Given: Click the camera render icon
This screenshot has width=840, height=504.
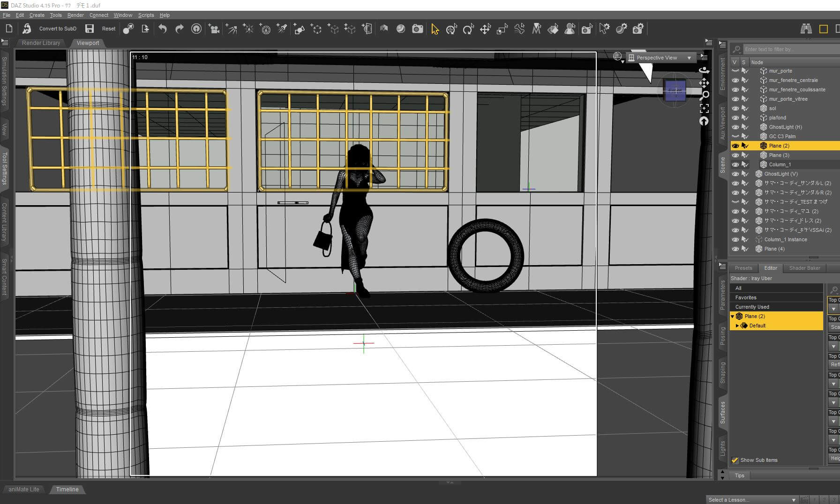Looking at the screenshot, I should (417, 29).
